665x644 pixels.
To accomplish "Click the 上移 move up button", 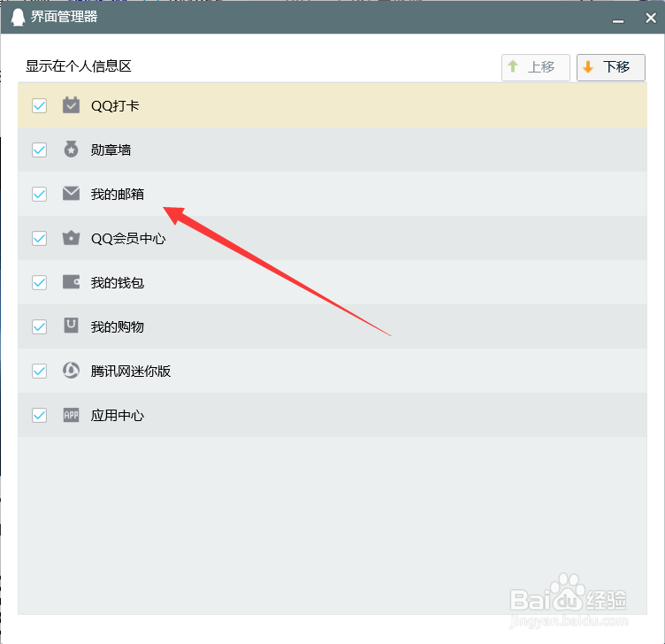I will click(x=536, y=67).
